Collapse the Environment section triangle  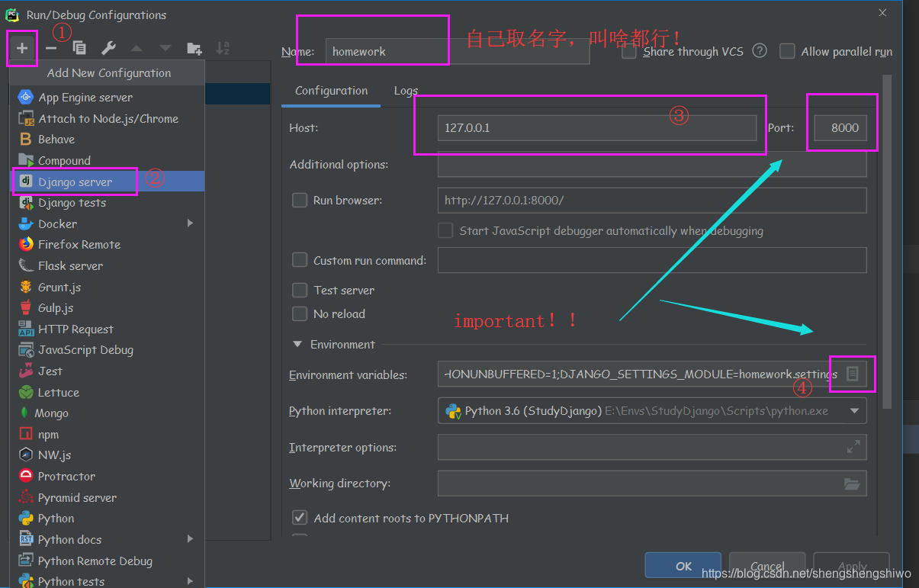[297, 345]
